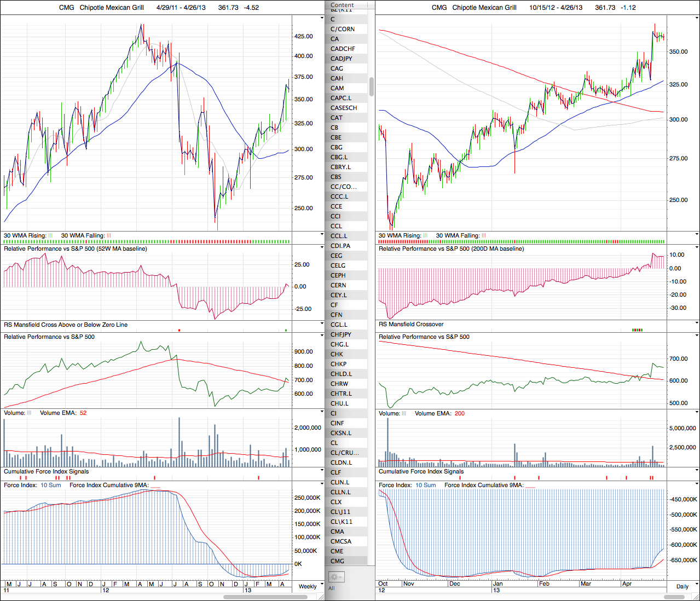The width and height of the screenshot is (700, 601).
Task: Pick CERN in the symbol list
Action: coord(338,285)
